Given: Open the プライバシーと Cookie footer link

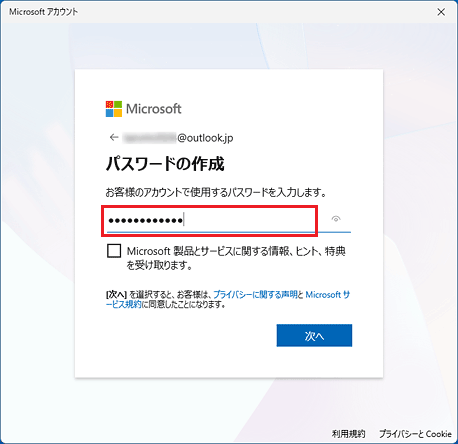Looking at the screenshot, I should (415, 434).
